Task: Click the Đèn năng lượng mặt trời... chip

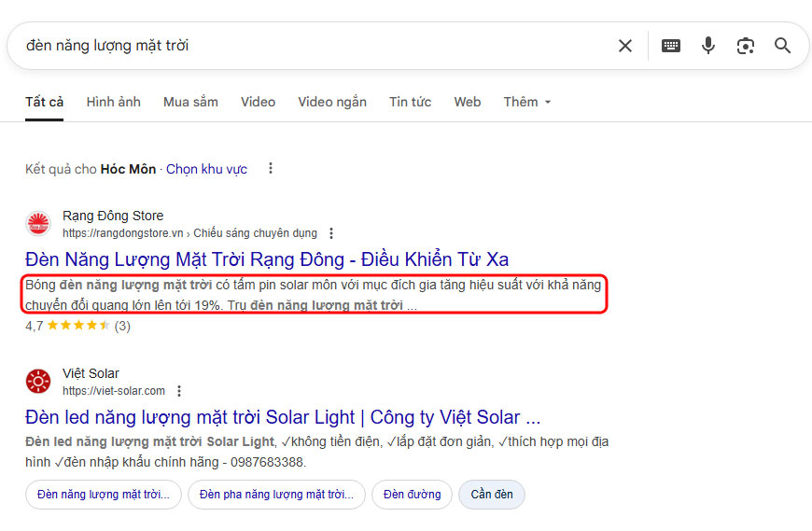Action: click(x=104, y=495)
